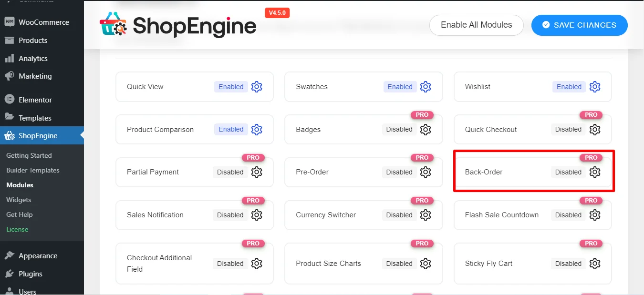Open the Widgets submenu link

point(19,200)
